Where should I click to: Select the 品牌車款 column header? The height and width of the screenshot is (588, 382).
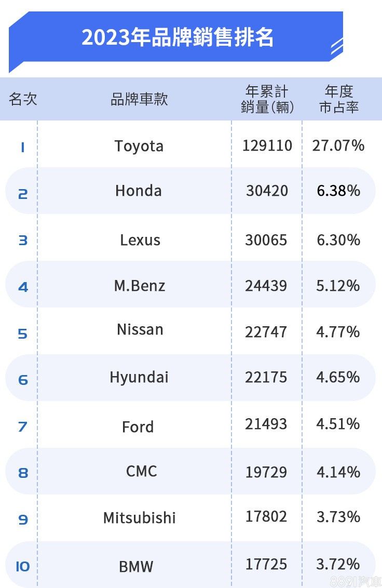click(x=139, y=99)
